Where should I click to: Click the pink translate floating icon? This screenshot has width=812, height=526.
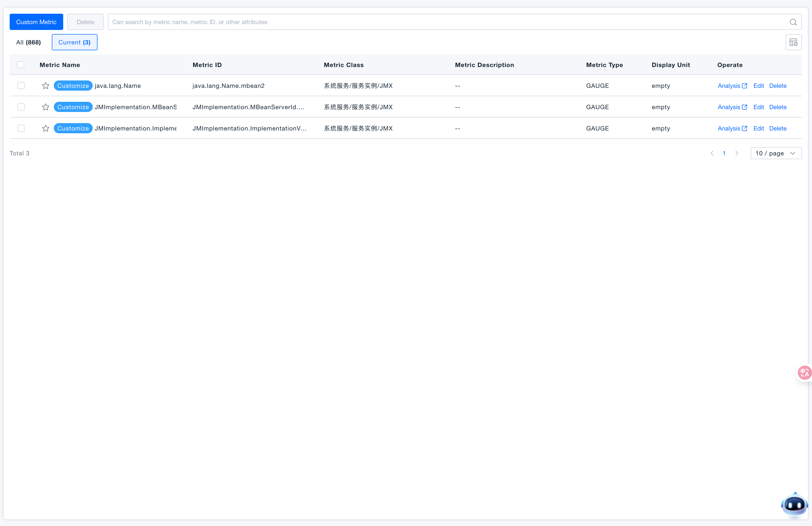tap(804, 372)
